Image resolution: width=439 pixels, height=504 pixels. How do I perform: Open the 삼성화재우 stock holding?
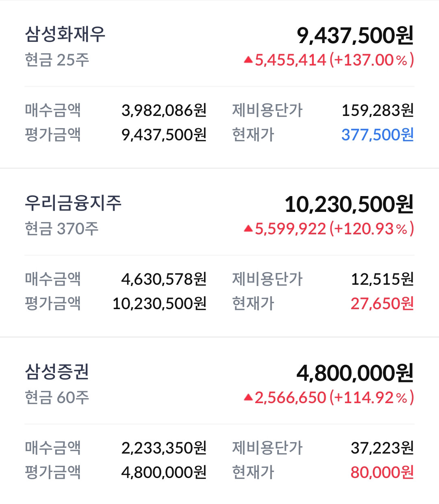pos(65,34)
